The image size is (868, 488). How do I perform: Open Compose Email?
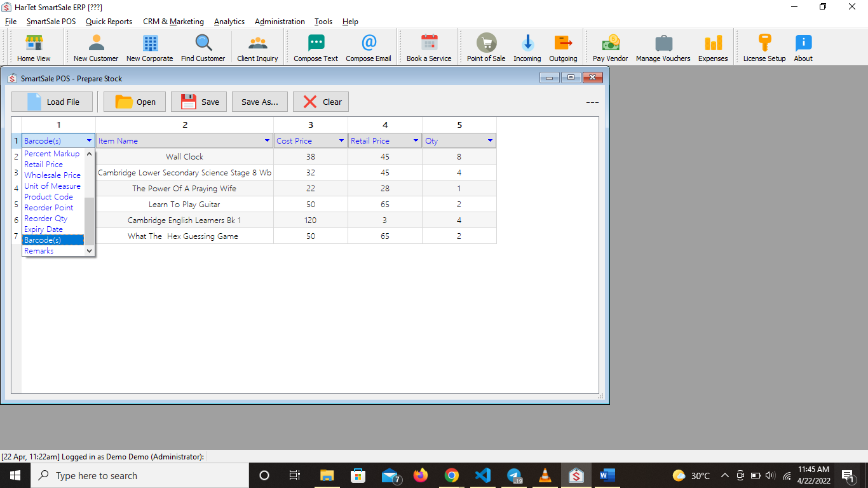(369, 48)
